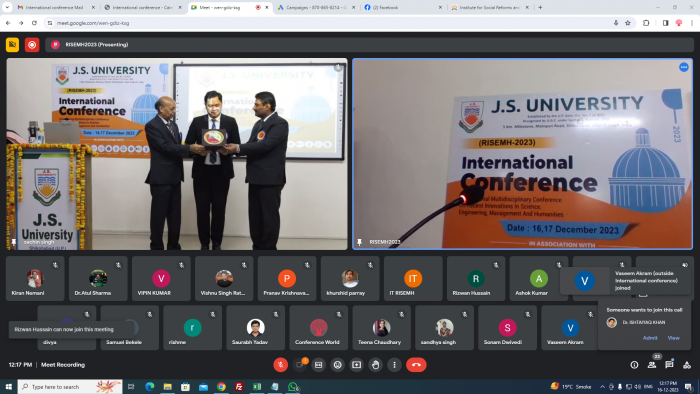Open the blue options menu on RISEMH2023 tile
This screenshot has height=394, width=700.
click(683, 67)
